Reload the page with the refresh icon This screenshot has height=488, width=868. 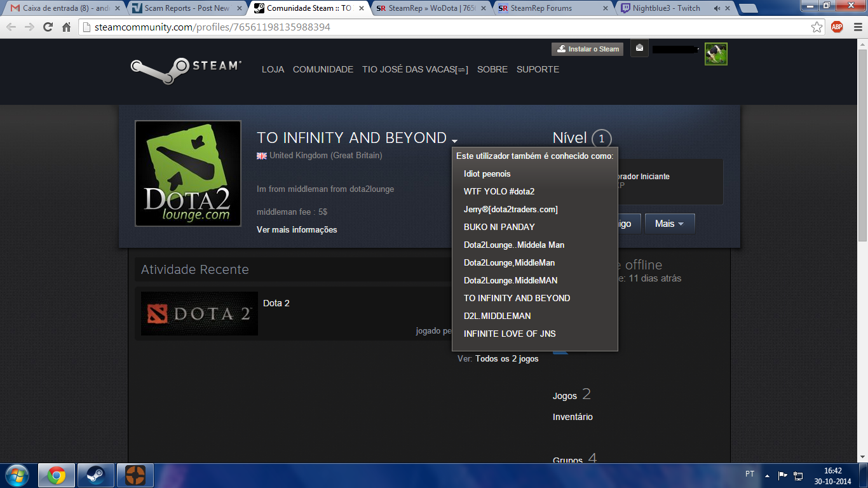tap(48, 27)
